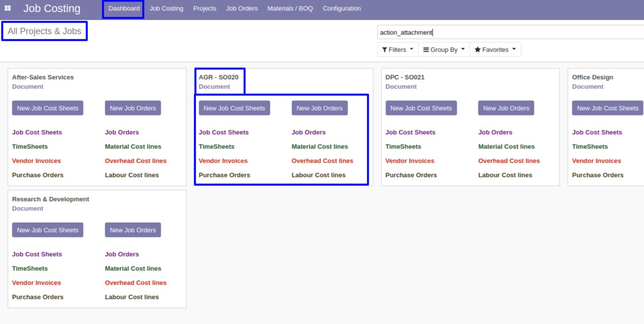The height and width of the screenshot is (324, 644).
Task: Click the Job Costing app title
Action: pos(52,8)
